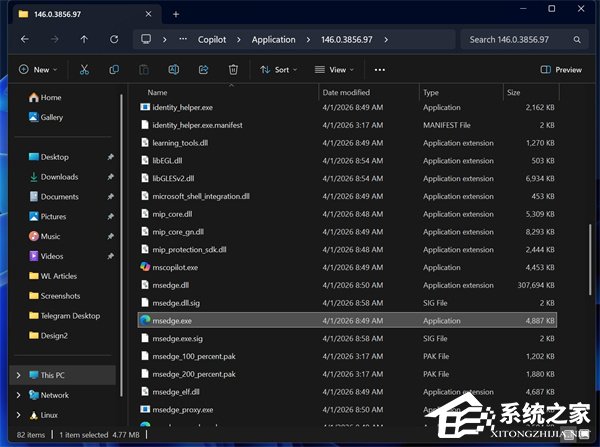Select mip_protection_sdk.dll file

347,249
